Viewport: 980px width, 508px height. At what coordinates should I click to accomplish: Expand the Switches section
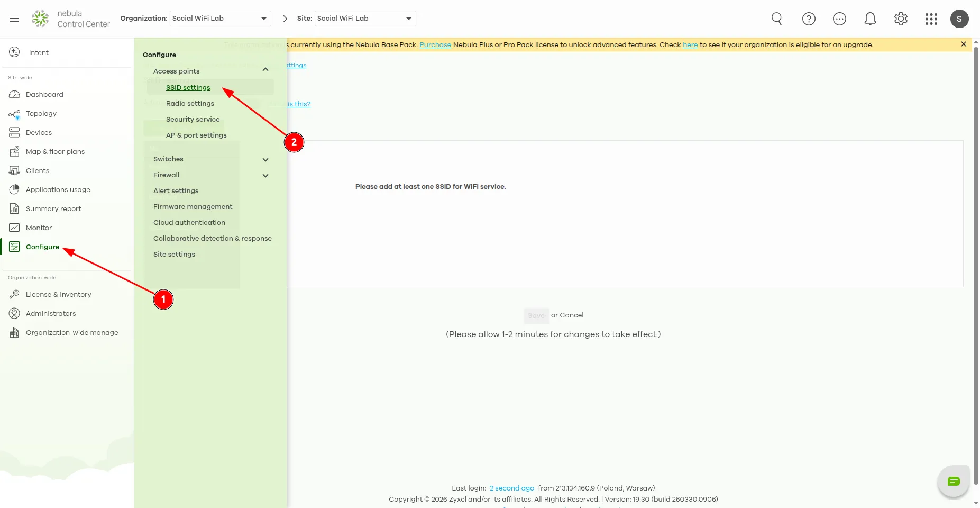click(265, 159)
